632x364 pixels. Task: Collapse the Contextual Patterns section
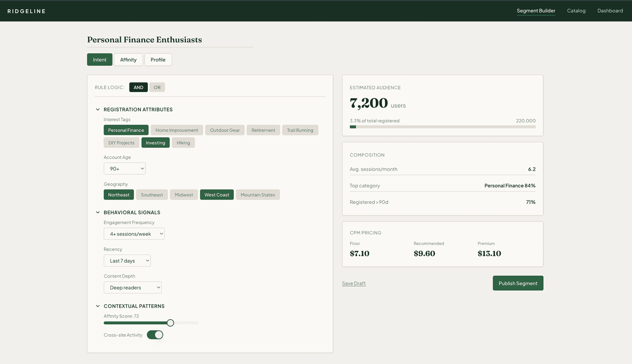coord(97,306)
